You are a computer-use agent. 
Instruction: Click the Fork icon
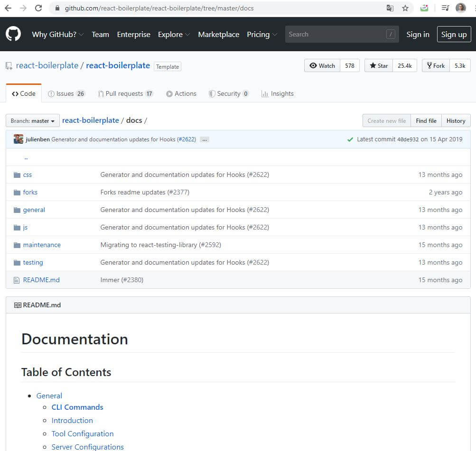429,65
